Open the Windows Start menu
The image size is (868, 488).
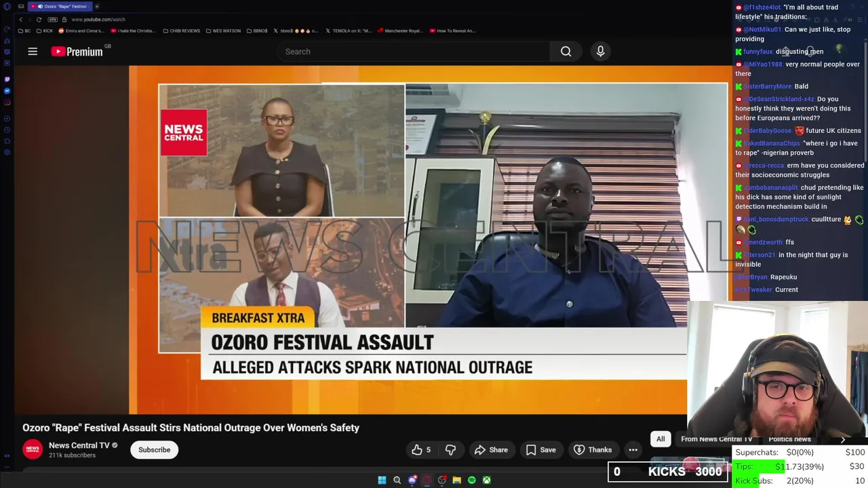point(382,481)
